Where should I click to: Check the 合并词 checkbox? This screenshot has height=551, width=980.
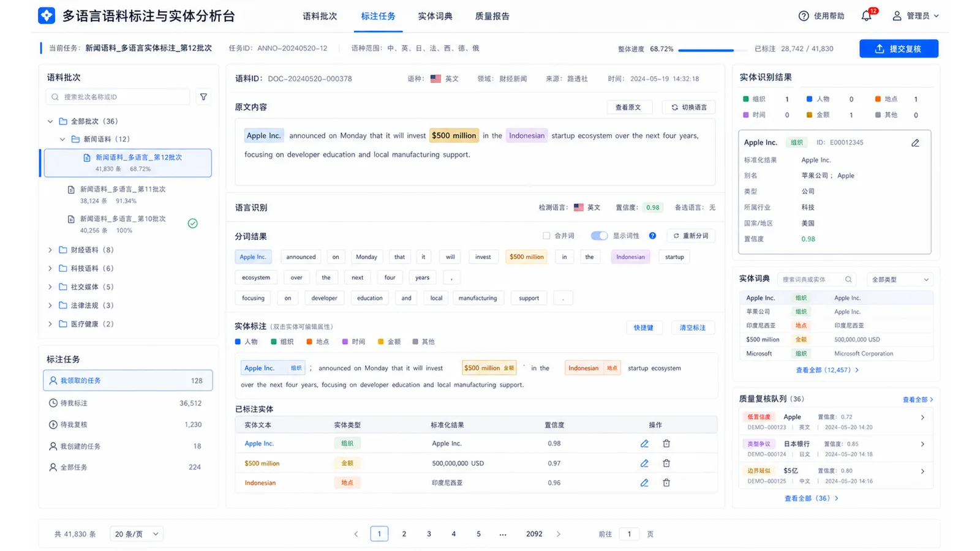coord(546,236)
